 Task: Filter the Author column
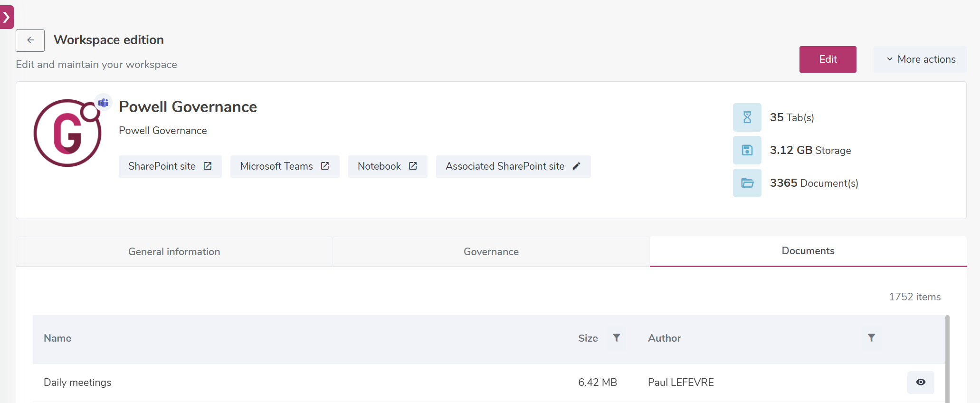(x=871, y=338)
